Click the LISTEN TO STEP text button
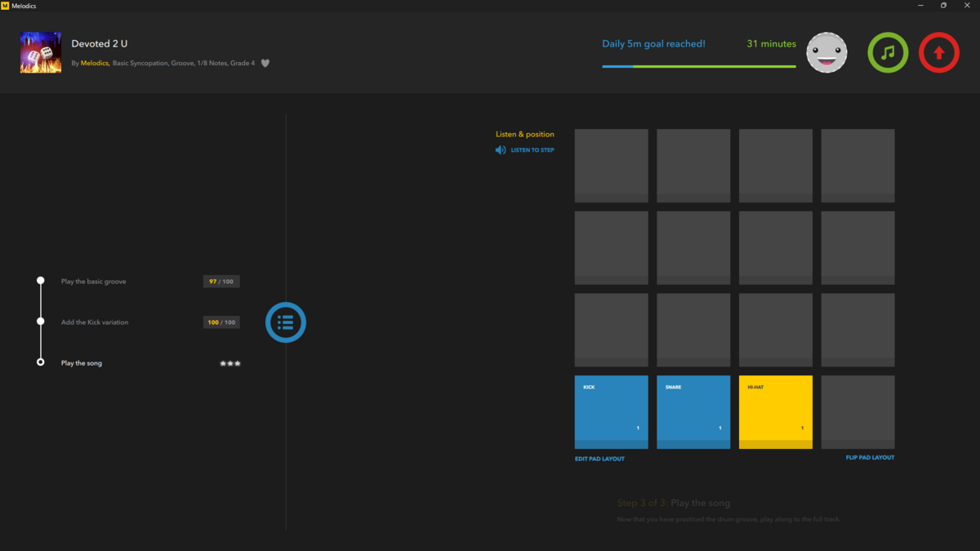The width and height of the screenshot is (980, 551). [x=532, y=150]
